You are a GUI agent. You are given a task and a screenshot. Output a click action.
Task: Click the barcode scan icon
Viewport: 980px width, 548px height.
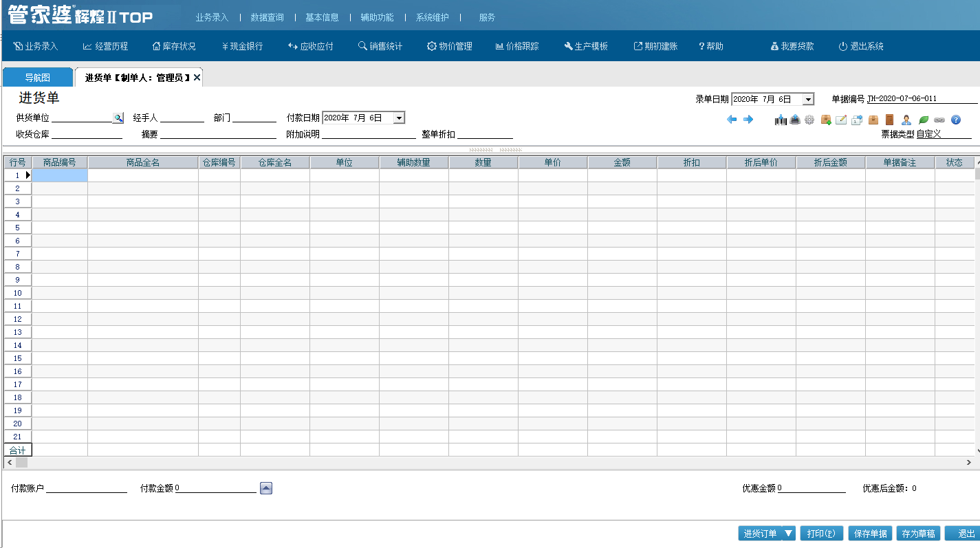(x=781, y=120)
